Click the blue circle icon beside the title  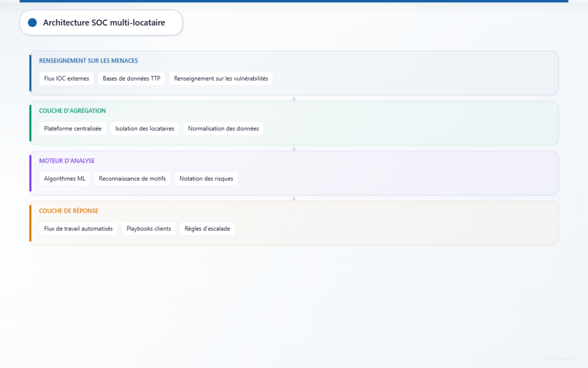coord(32,22)
